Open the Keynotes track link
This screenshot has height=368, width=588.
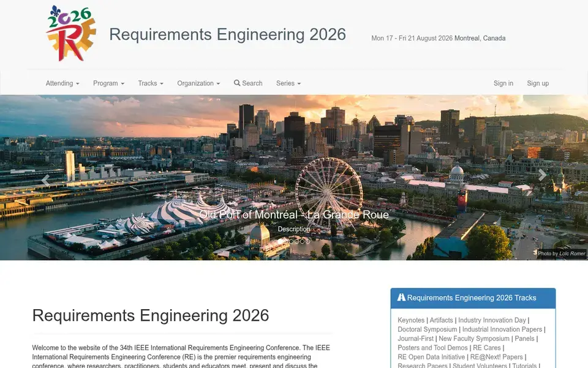pyautogui.click(x=411, y=320)
